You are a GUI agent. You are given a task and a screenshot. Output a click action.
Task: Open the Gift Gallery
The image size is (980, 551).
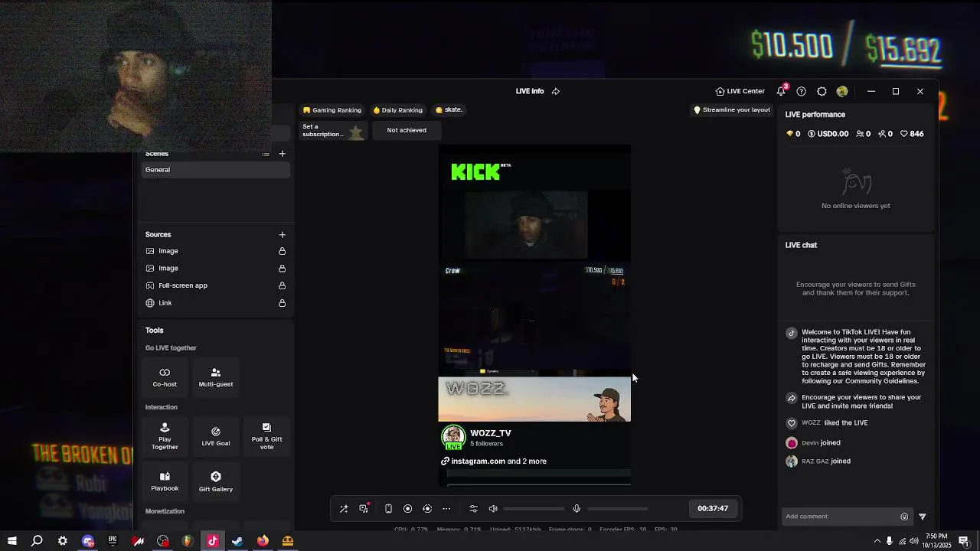click(215, 481)
